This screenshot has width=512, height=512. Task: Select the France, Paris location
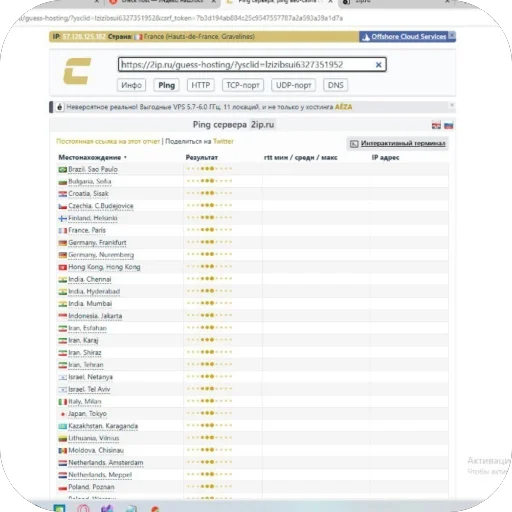click(87, 230)
